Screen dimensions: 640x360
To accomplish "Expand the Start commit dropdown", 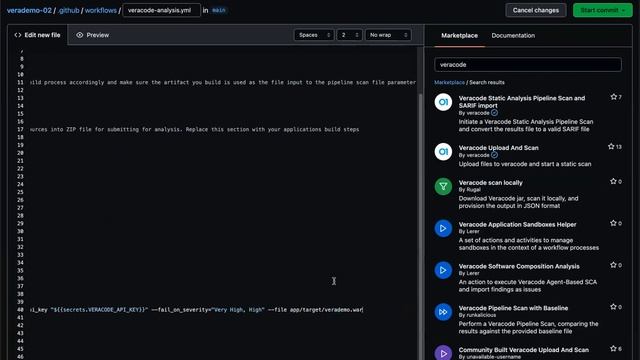I will (x=624, y=10).
